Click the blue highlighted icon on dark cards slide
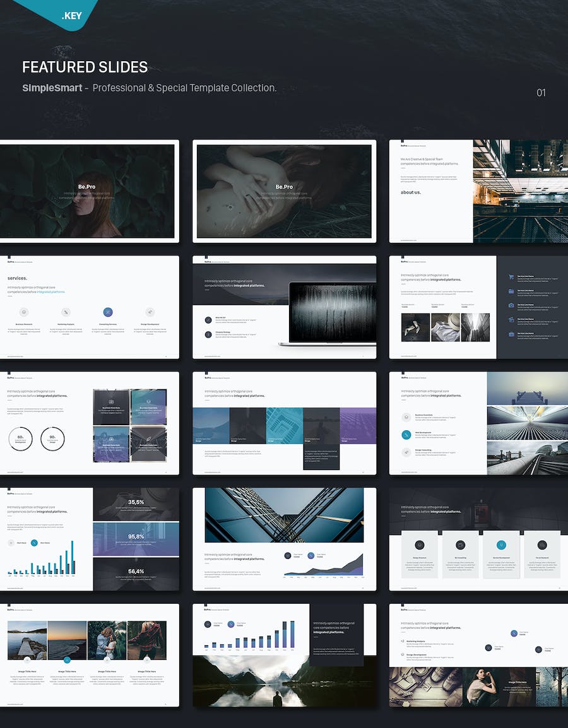 click(501, 544)
